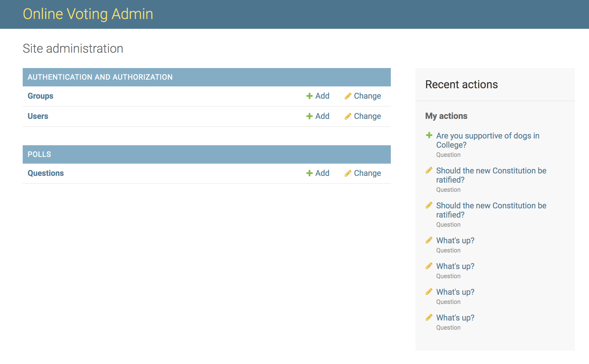Click the Change link for Groups
589x364 pixels.
pyautogui.click(x=367, y=96)
